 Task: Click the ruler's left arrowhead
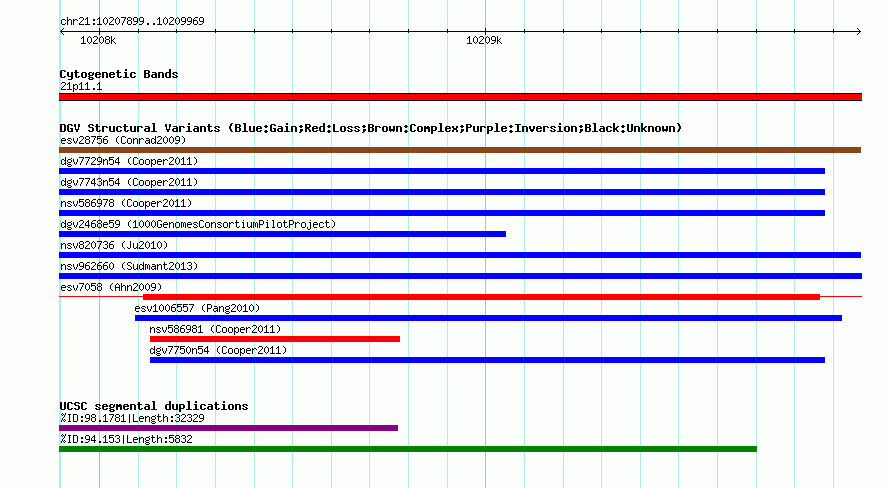point(62,31)
